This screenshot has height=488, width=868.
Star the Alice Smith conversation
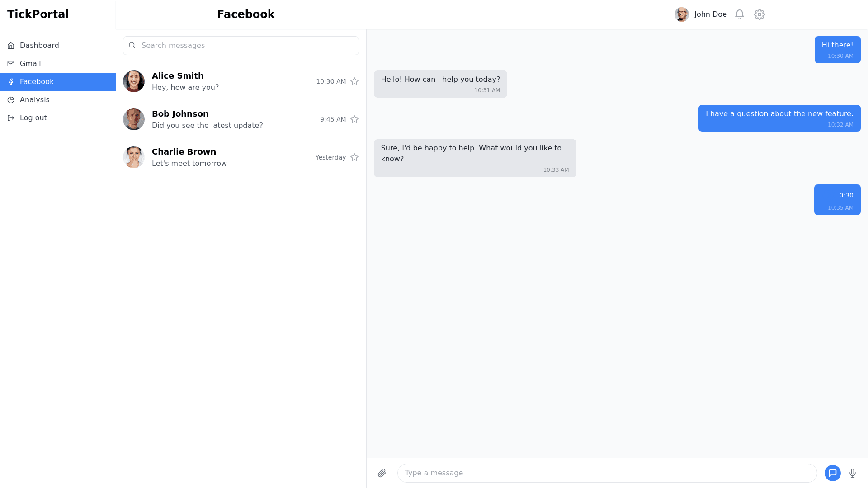pyautogui.click(x=354, y=81)
